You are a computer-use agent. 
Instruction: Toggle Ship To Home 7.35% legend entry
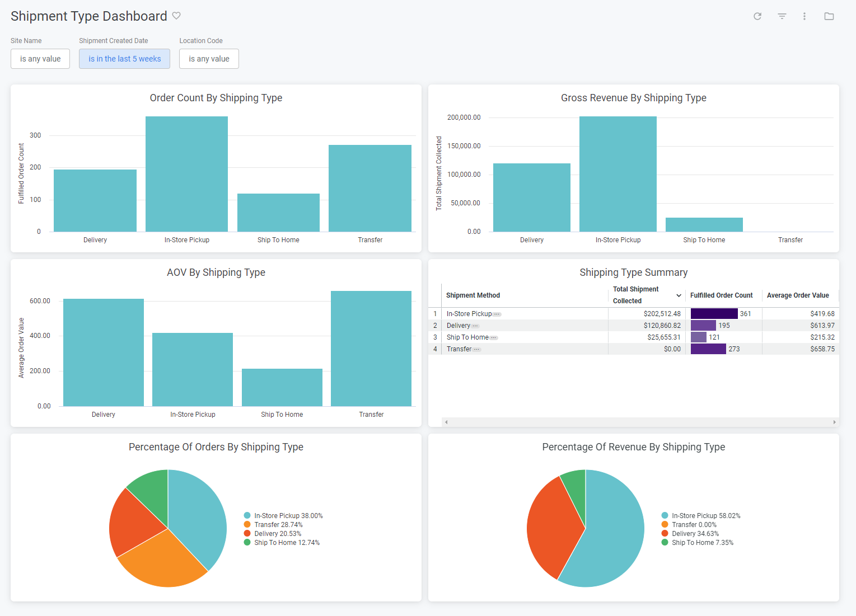coord(698,543)
